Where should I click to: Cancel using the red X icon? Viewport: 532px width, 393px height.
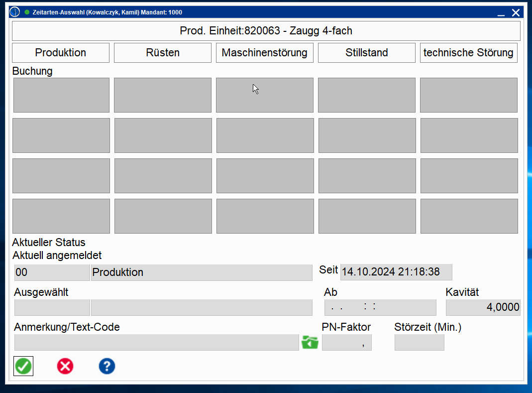(x=65, y=367)
